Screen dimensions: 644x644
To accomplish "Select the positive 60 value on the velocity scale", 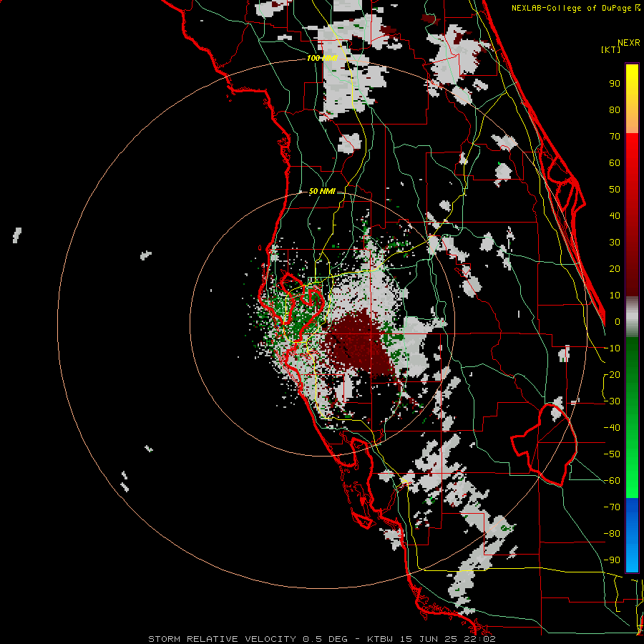I will [615, 163].
